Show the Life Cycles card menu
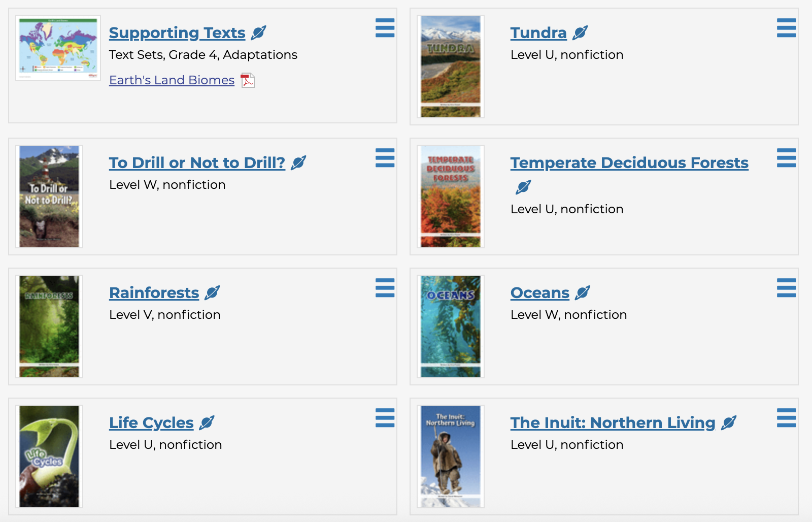Screen dimensions: 812x522 tap(385, 418)
